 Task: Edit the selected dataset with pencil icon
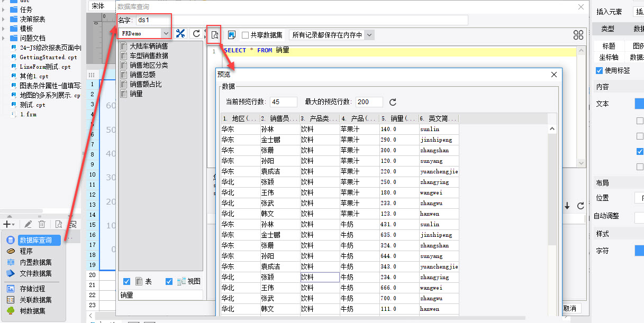[28, 225]
